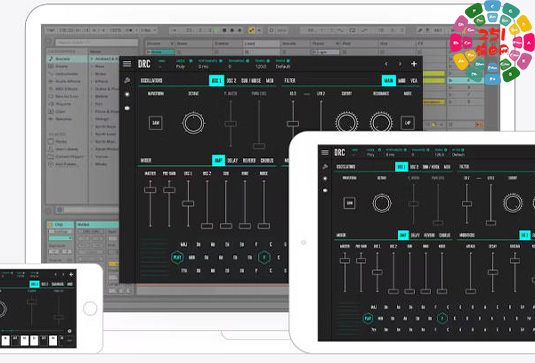535x363 pixels.
Task: Click the plus icon in the laptop DRC header
Action: [414, 64]
